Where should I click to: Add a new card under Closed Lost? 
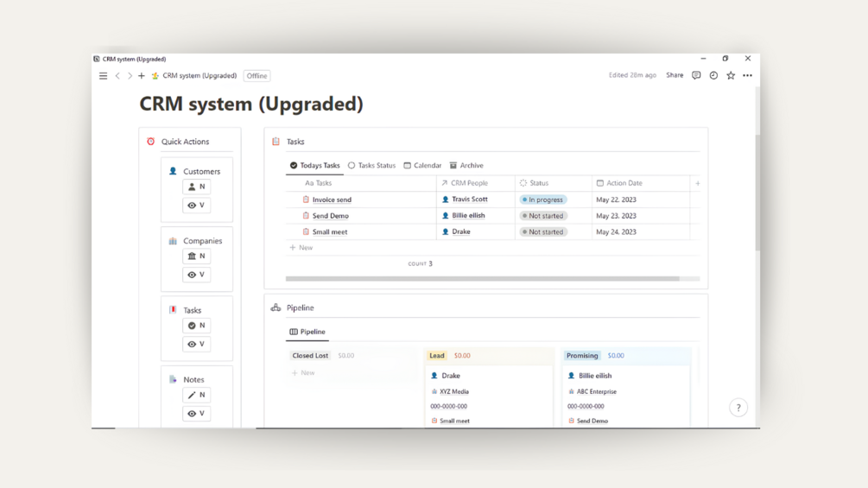coord(303,373)
